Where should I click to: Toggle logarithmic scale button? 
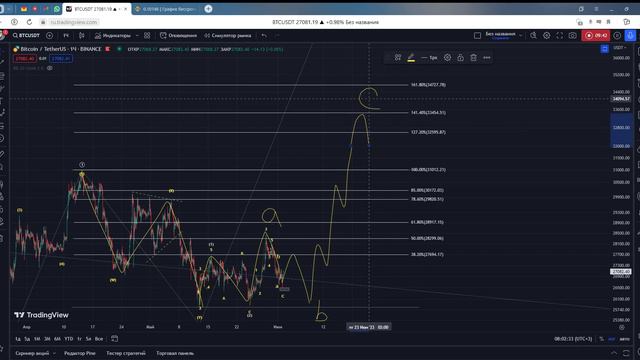611,339
